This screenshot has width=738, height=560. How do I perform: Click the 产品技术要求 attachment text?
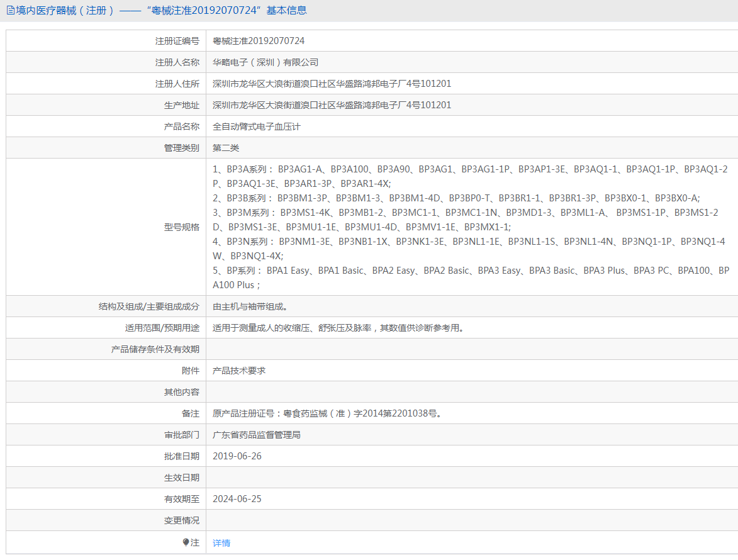point(239,371)
